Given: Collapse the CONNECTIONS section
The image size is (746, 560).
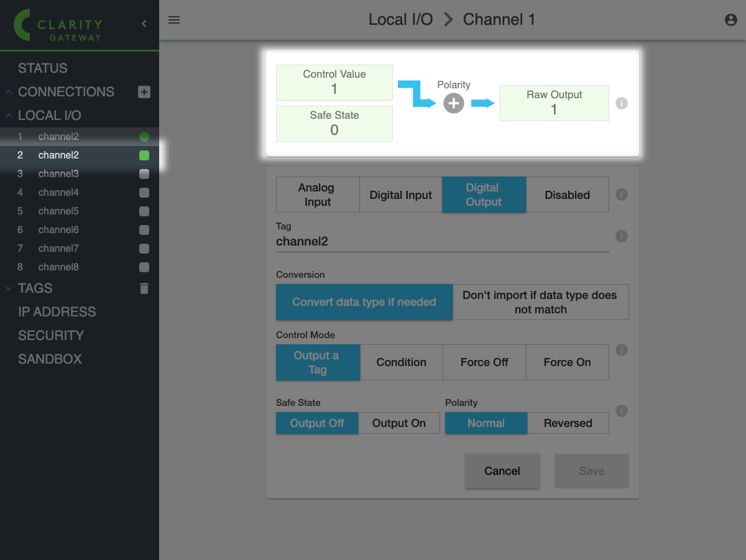Looking at the screenshot, I should [x=9, y=92].
